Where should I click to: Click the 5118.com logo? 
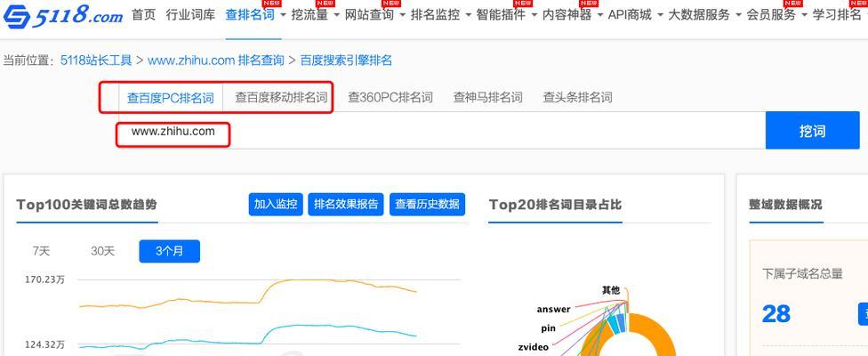[62, 17]
